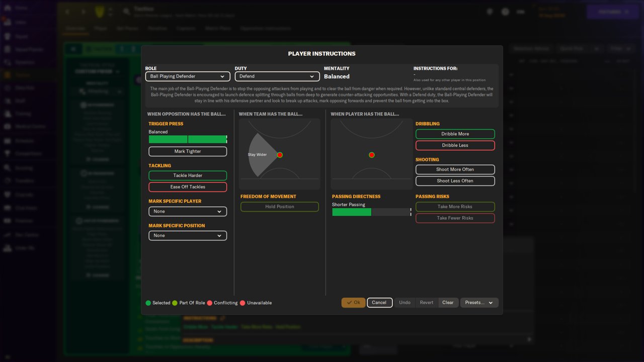The image size is (644, 362).
Task: Toggle the Dribble More instruction
Action: 455,134
